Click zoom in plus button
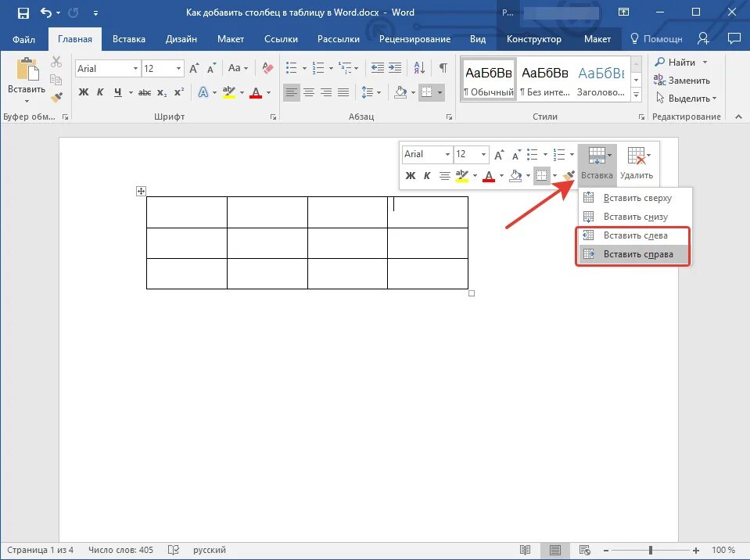 [696, 550]
